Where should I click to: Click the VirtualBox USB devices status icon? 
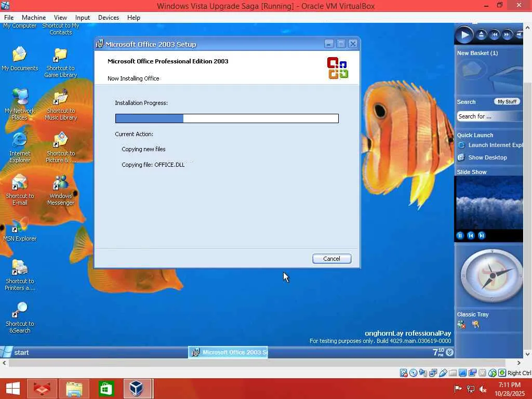(443, 373)
